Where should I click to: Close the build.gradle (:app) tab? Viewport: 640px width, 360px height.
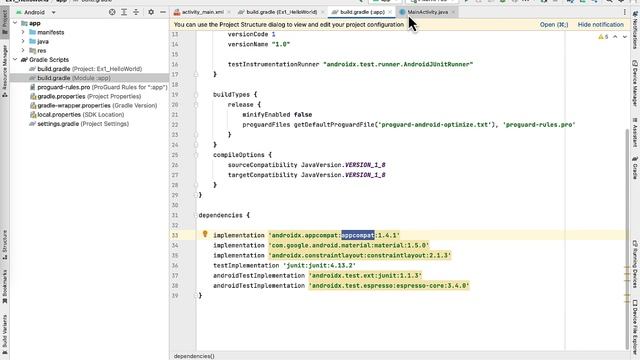point(390,12)
